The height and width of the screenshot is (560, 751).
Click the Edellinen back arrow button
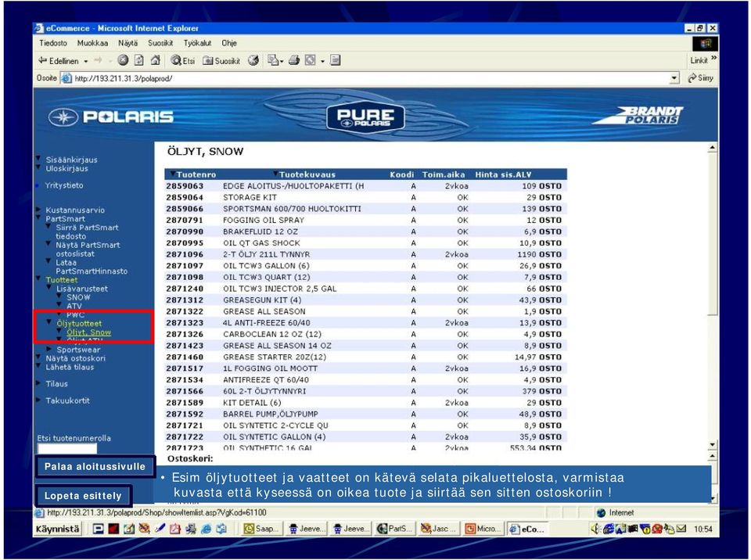point(58,61)
